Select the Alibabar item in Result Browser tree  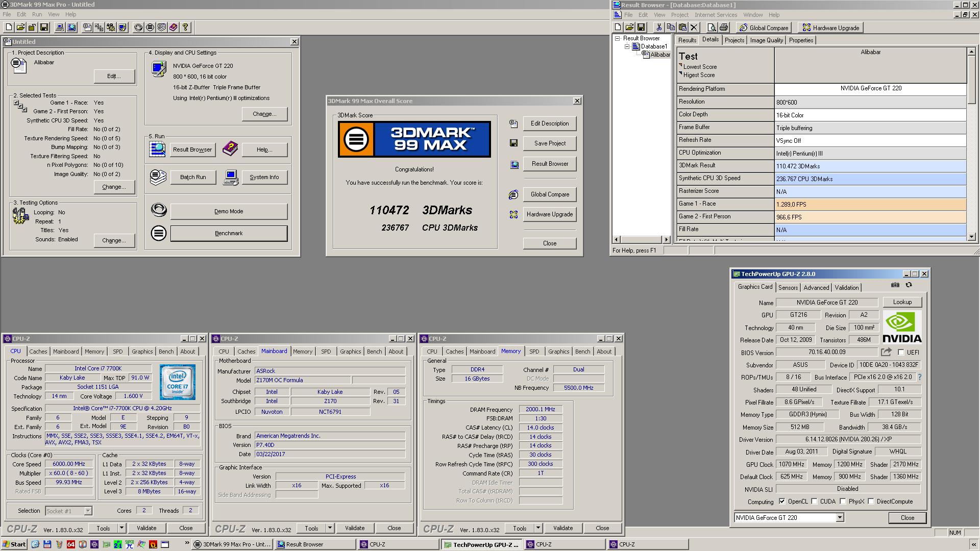tap(660, 55)
